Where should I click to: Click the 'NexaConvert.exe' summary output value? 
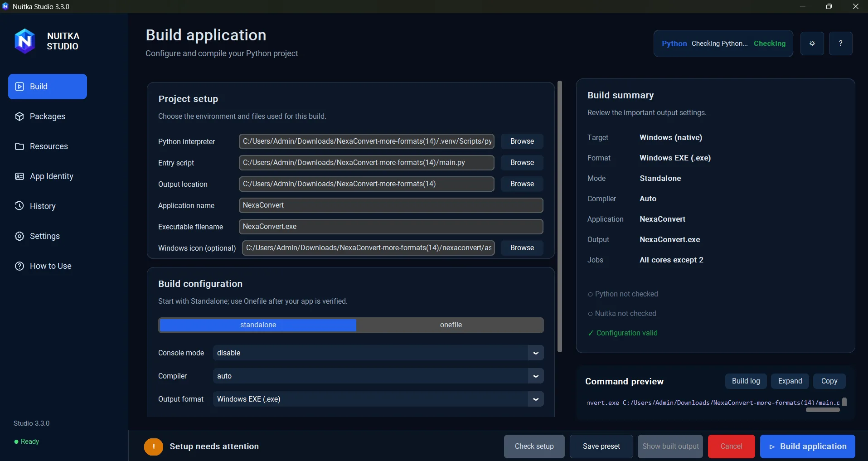click(x=669, y=240)
